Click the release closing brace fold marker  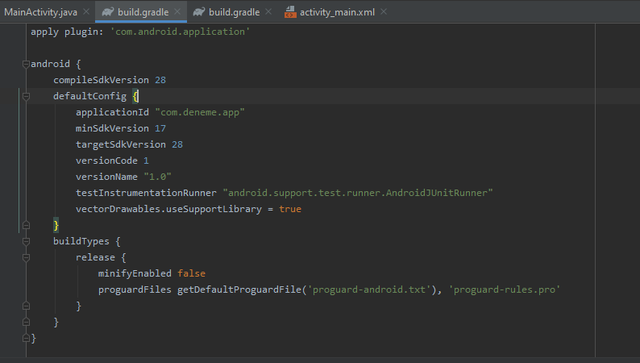coord(26,306)
